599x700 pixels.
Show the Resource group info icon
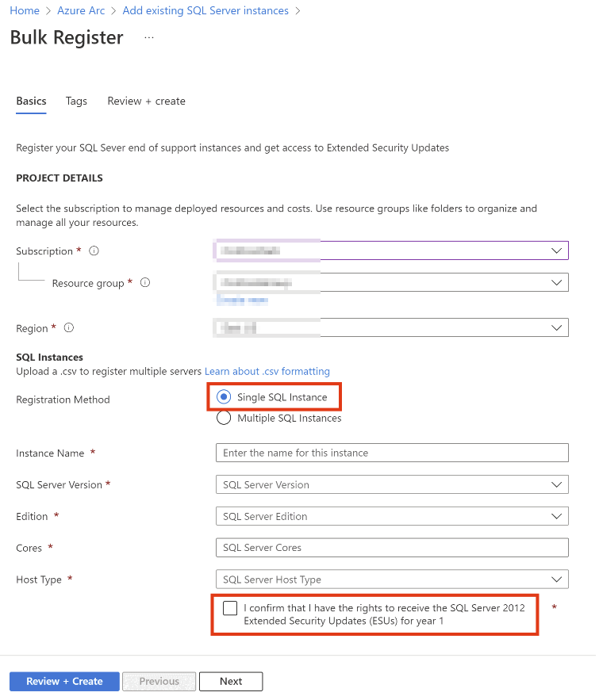(x=146, y=284)
